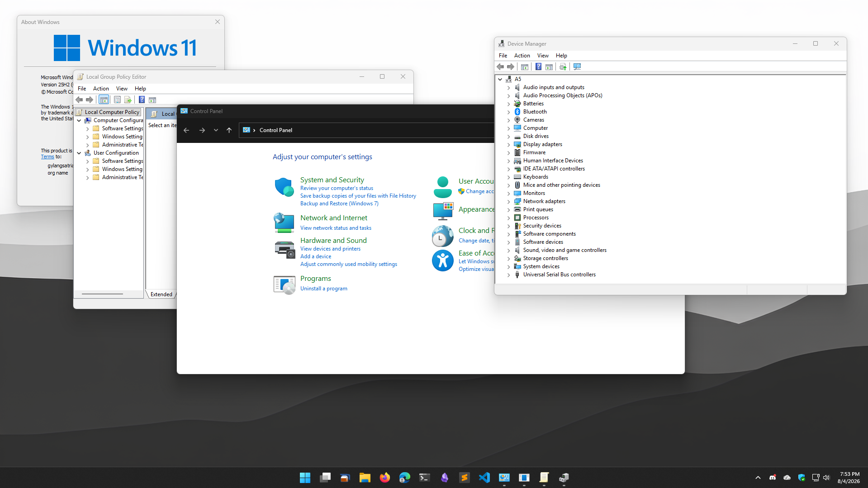Open Help icon in Device Manager toolbar
The image size is (868, 488).
tap(538, 66)
